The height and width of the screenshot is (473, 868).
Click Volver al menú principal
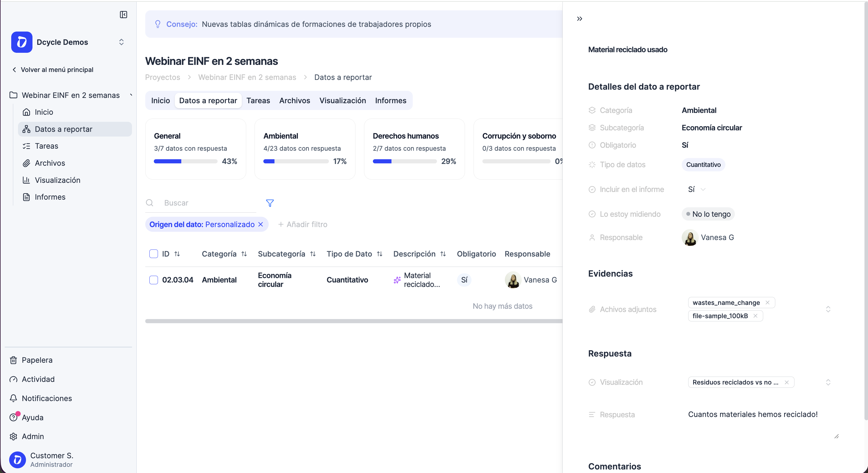point(57,70)
